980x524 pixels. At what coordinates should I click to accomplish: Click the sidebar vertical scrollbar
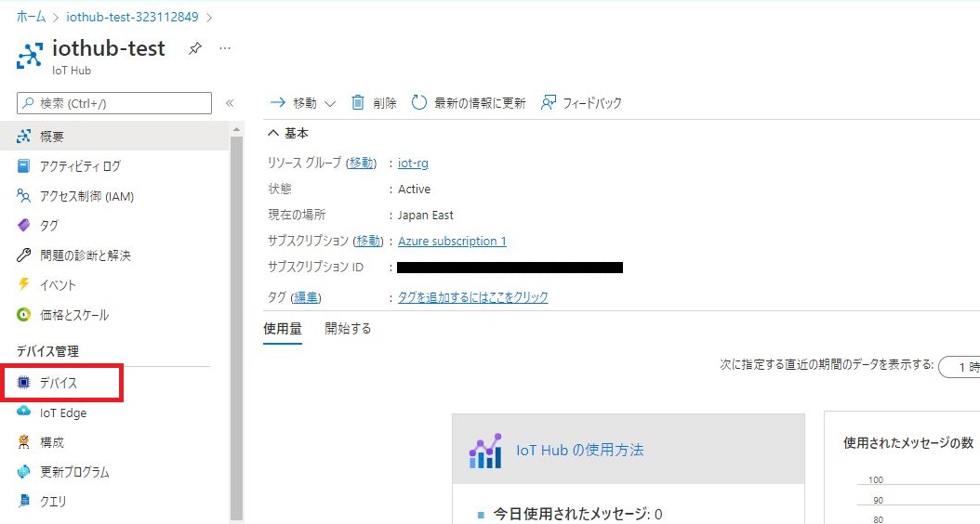(x=236, y=328)
